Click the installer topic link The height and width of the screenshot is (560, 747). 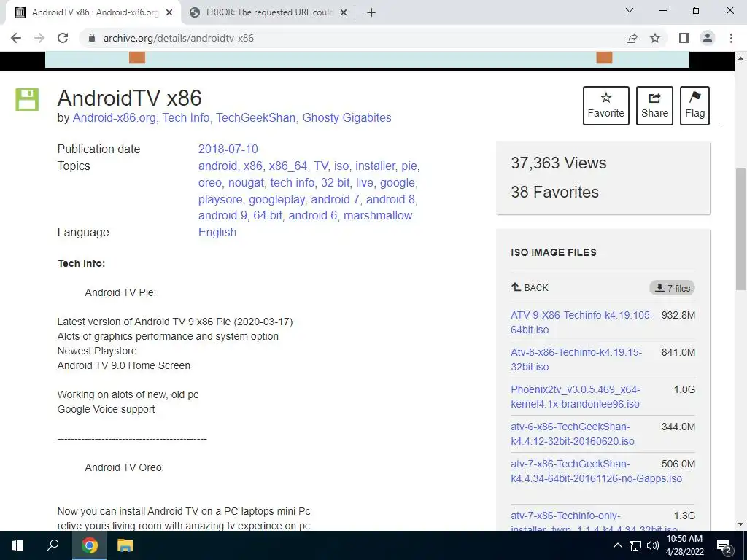[376, 166]
